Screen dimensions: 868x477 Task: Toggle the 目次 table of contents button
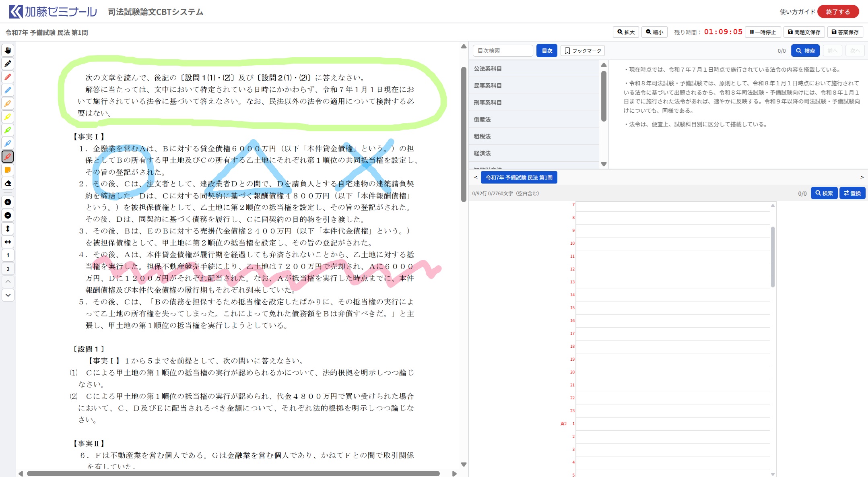click(546, 51)
